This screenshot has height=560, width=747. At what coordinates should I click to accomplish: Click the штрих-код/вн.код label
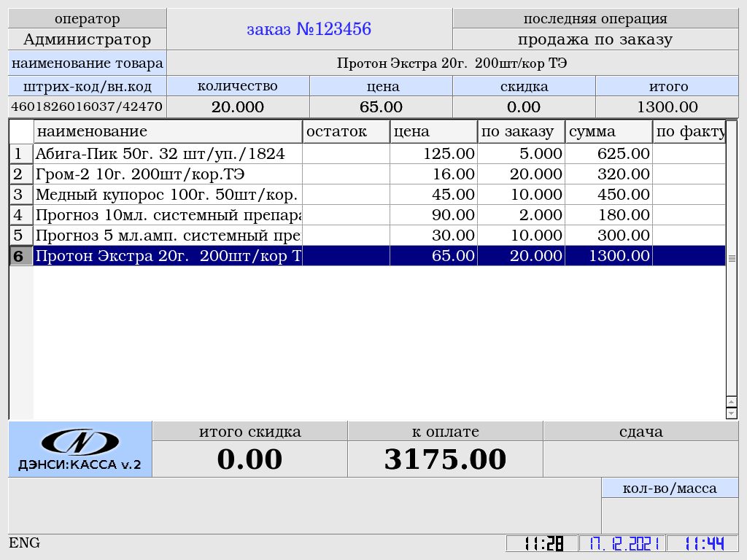(88, 86)
